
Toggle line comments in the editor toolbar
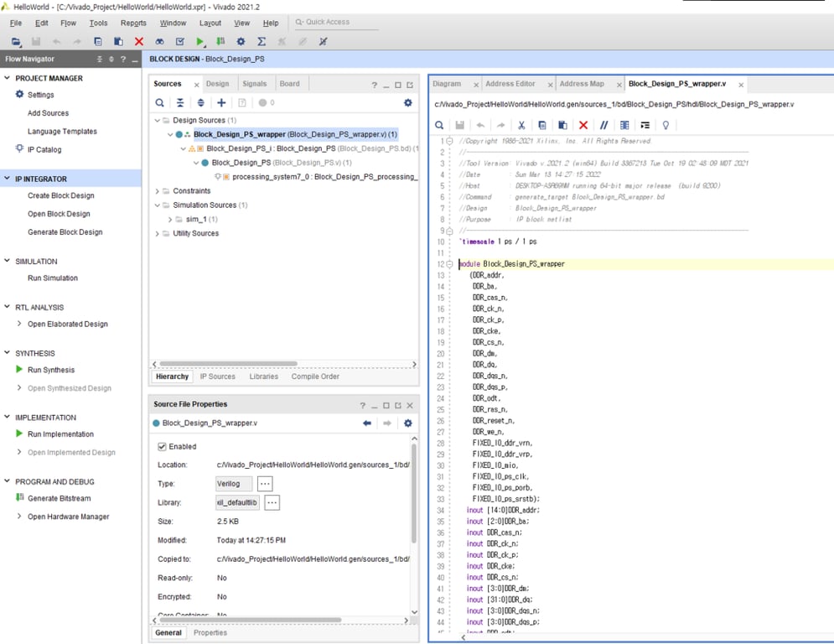coord(603,125)
